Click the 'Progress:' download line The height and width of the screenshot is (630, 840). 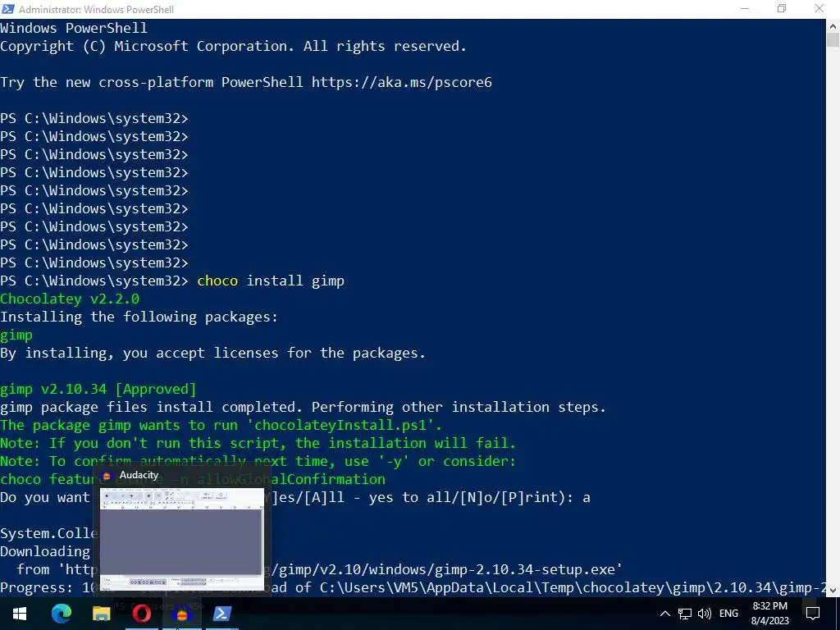click(x=413, y=587)
